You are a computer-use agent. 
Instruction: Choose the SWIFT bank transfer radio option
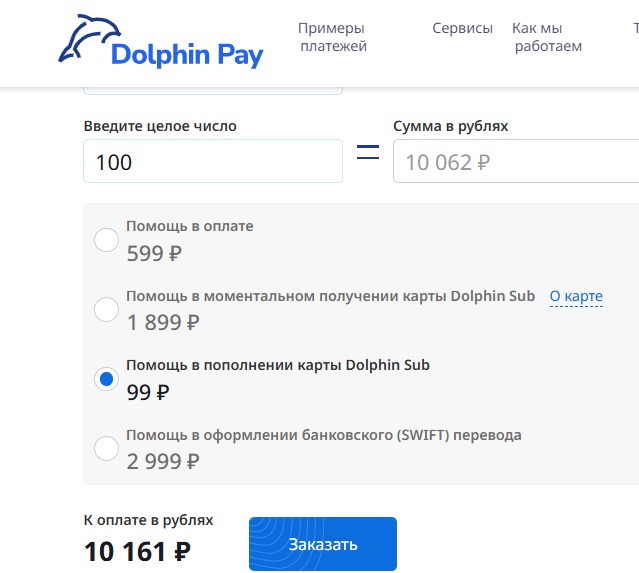pos(106,448)
